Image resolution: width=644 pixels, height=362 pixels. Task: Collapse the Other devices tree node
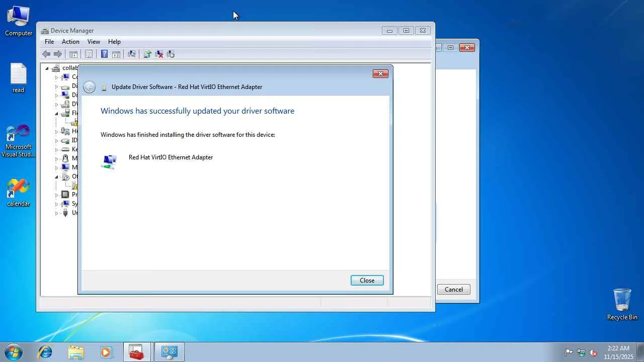[x=56, y=177]
